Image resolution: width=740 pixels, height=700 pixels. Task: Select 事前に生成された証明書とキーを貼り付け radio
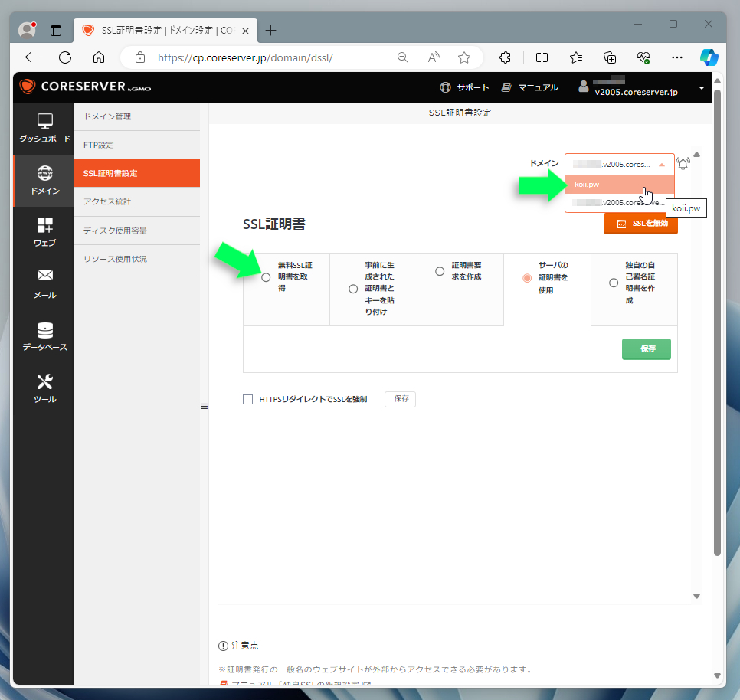coord(353,289)
